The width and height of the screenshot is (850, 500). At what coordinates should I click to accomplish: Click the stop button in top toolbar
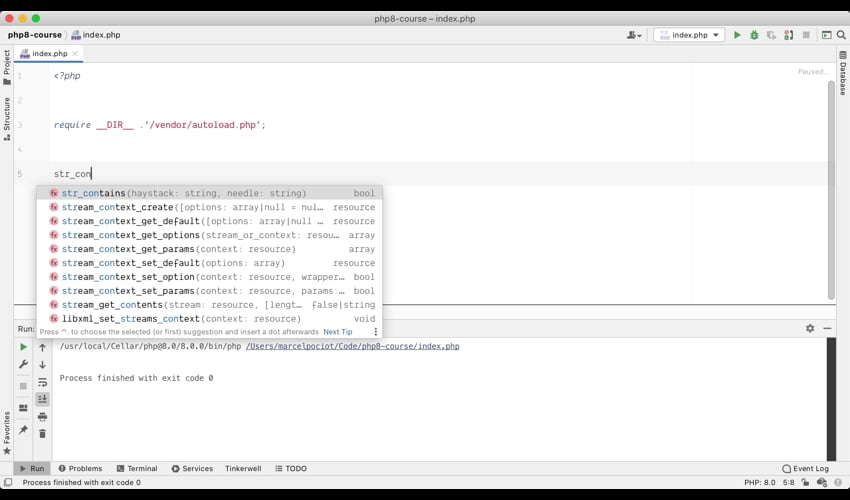point(806,35)
